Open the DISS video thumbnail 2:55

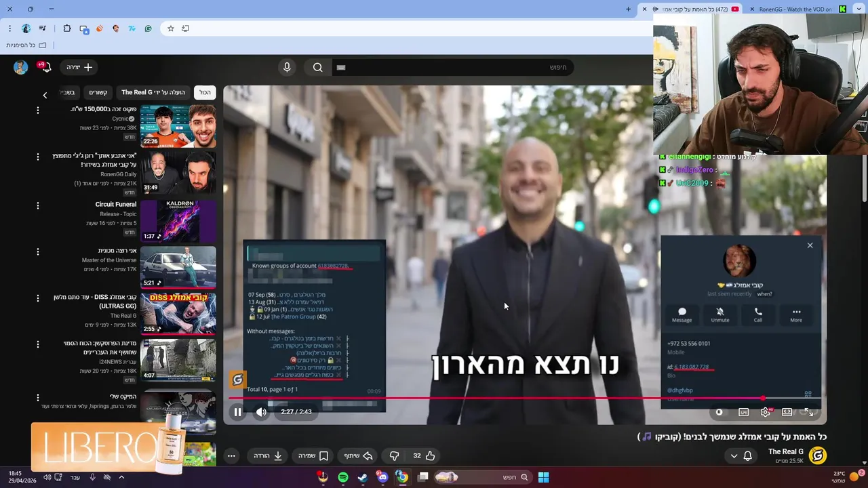(x=178, y=313)
